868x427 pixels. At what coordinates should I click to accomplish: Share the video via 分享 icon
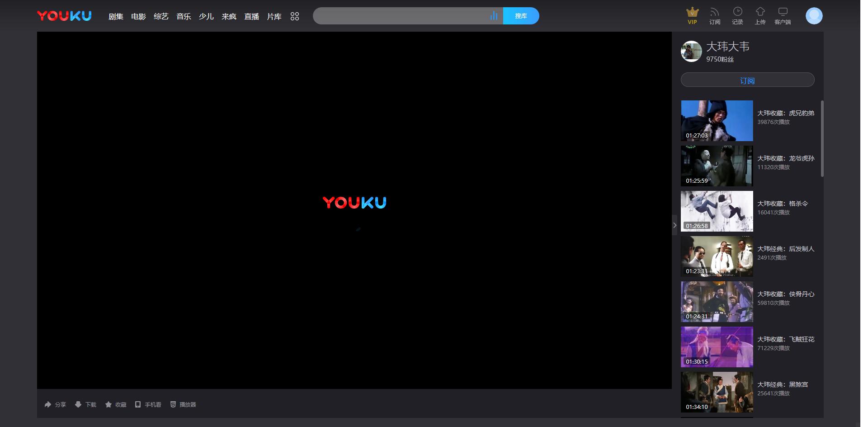(48, 404)
